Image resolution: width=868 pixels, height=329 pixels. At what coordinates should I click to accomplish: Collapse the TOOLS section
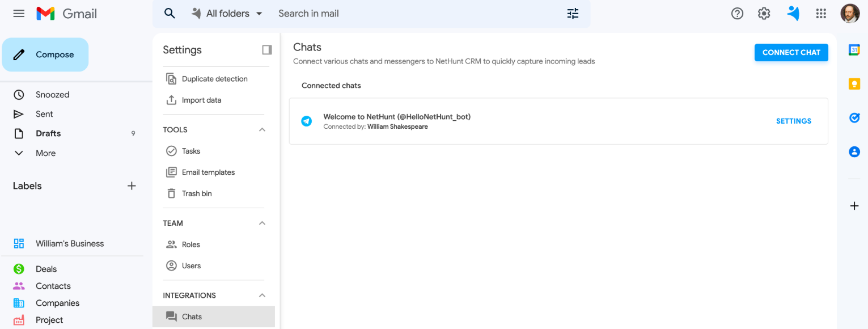tap(262, 130)
